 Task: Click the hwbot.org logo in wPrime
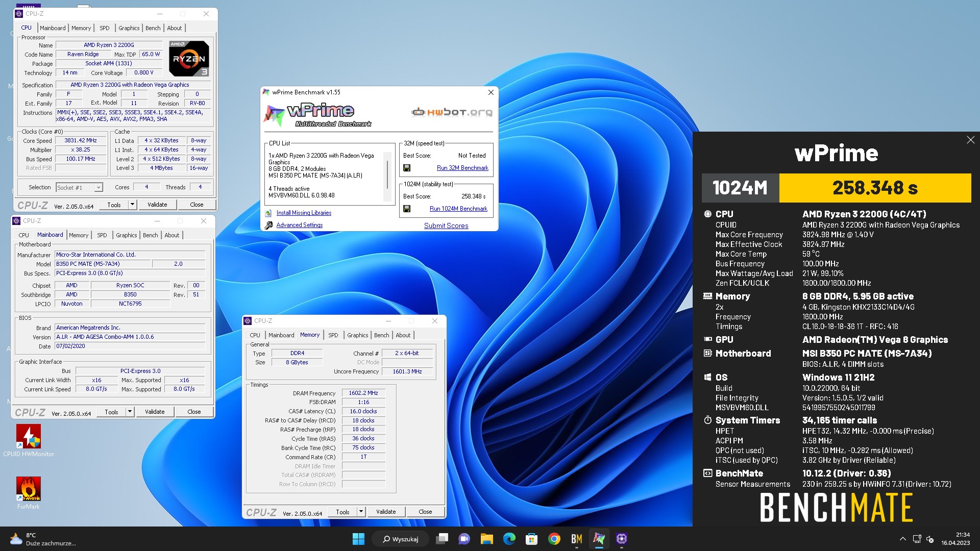(x=452, y=112)
